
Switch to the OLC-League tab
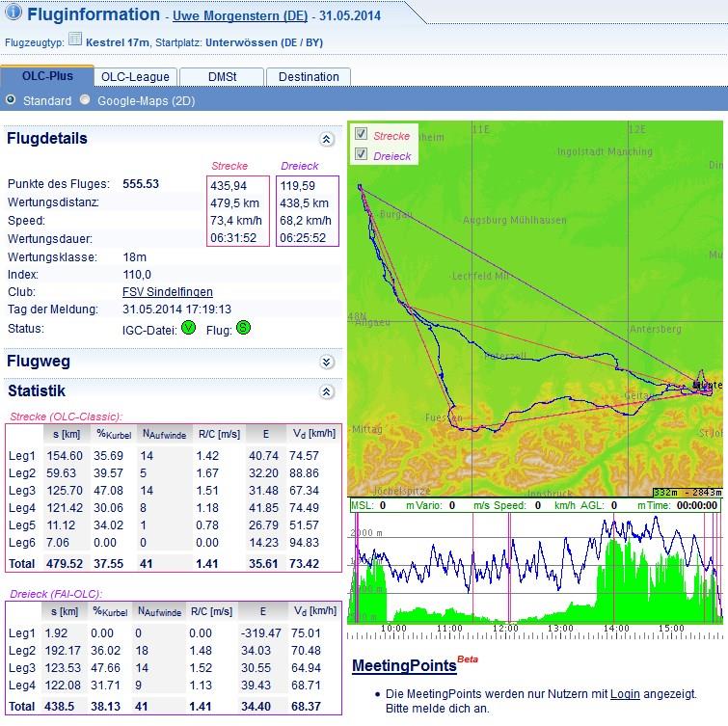pos(135,77)
